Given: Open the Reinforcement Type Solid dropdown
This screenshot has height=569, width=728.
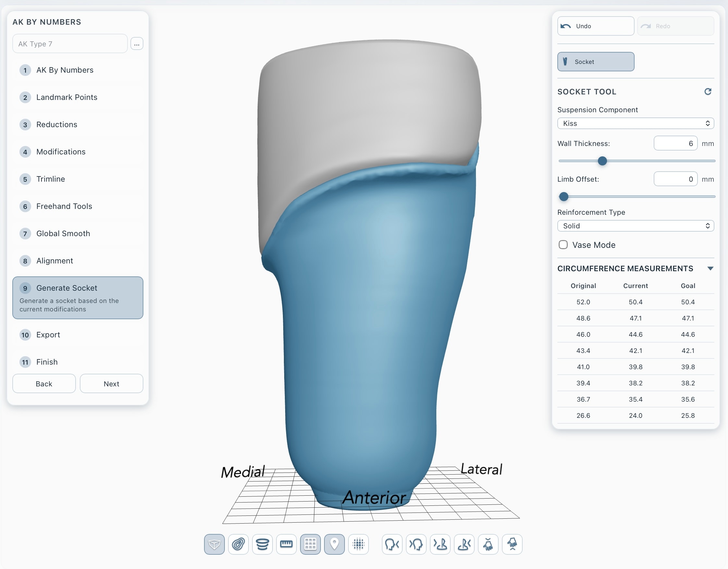Looking at the screenshot, I should (x=635, y=226).
